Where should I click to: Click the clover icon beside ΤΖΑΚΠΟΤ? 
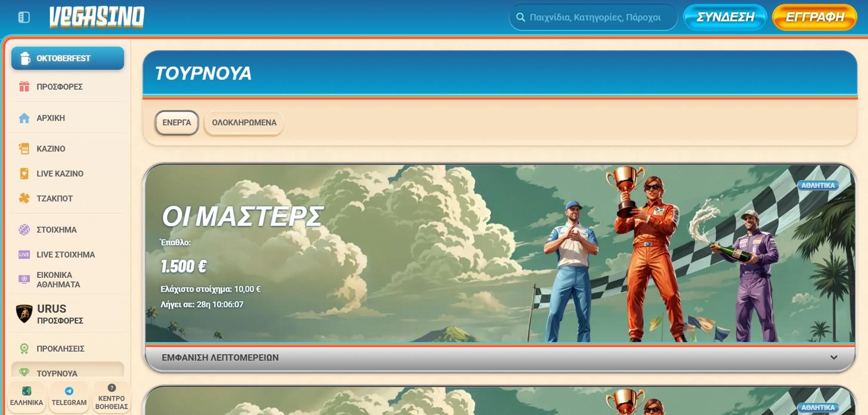24,199
